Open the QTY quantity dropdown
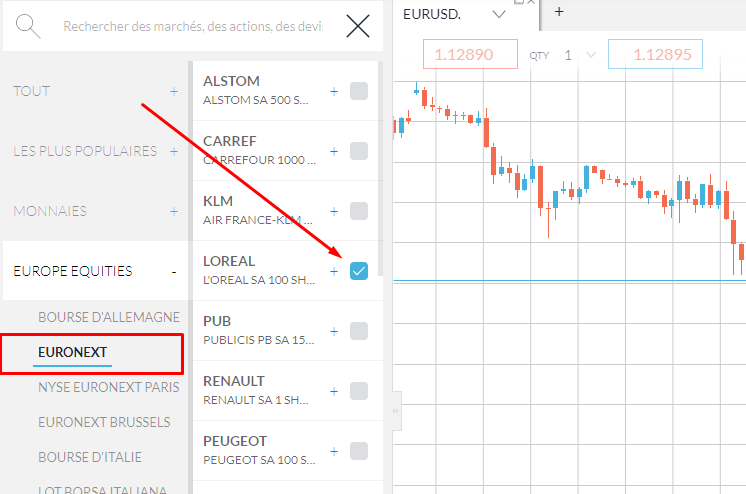The width and height of the screenshot is (746, 494). pos(591,55)
